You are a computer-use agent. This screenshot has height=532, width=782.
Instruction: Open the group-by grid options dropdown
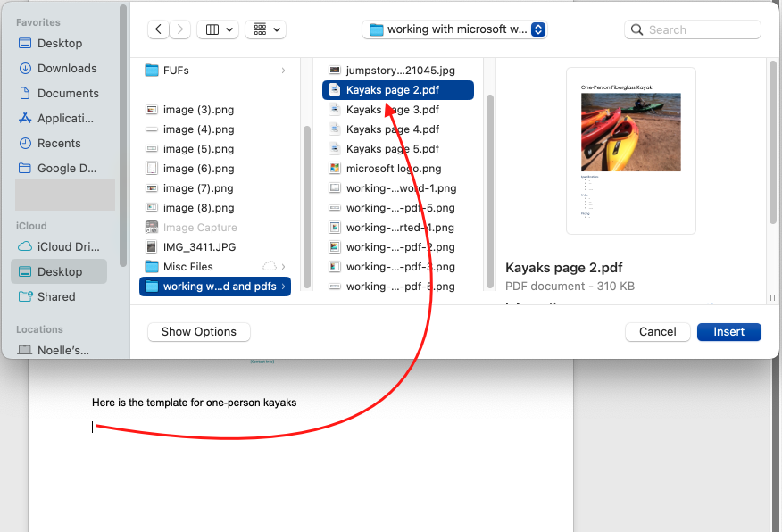pyautogui.click(x=265, y=29)
